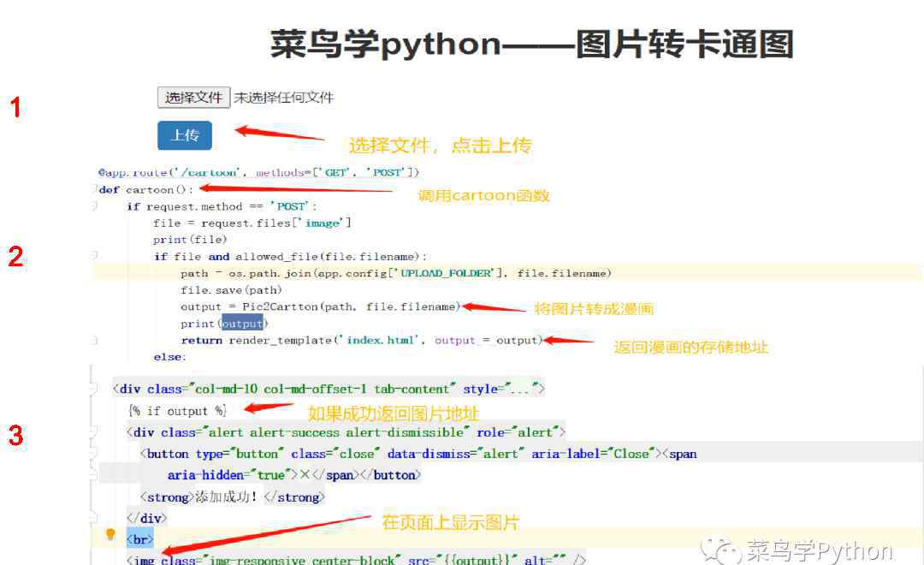The height and width of the screenshot is (565, 924).
Task: Click the 'print(file)' code line
Action: click(x=190, y=240)
